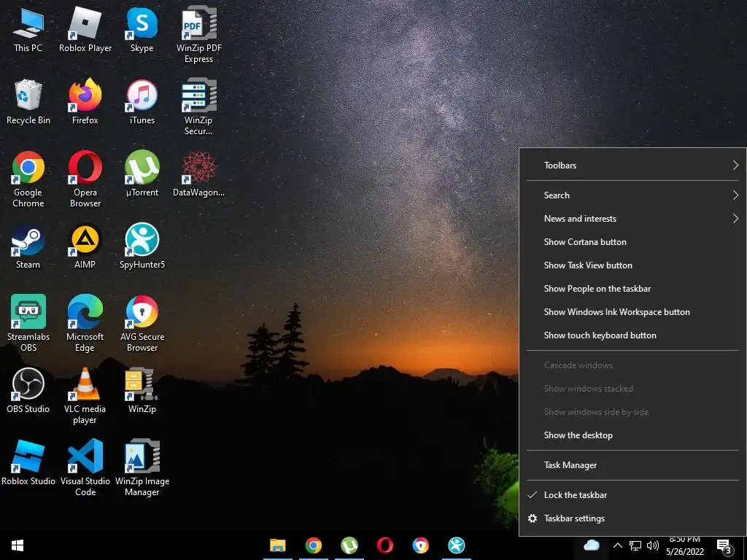Select the SpyHunter5 desktop shortcut
Viewport: 747px width, 560px height.
(142, 246)
